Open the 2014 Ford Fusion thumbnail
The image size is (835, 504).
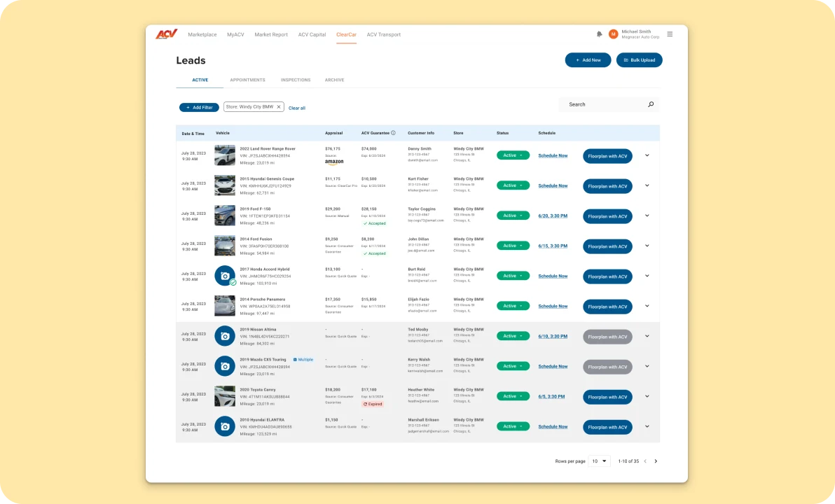click(225, 246)
